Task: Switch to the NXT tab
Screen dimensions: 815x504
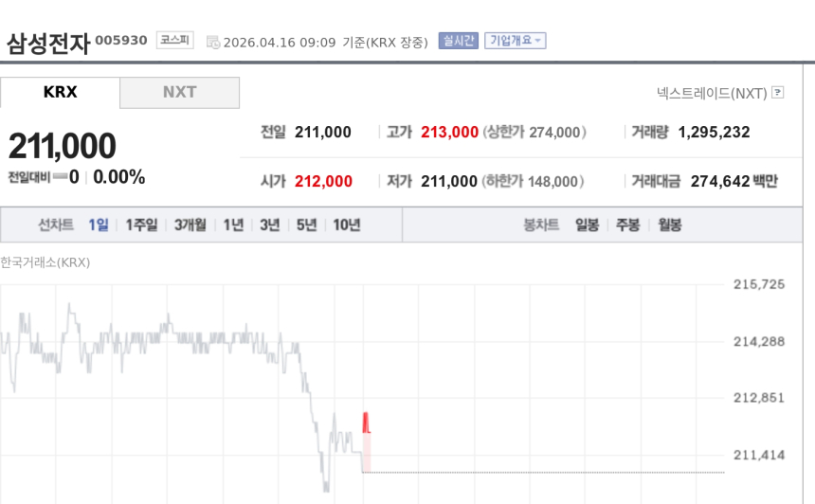Action: 179,92
